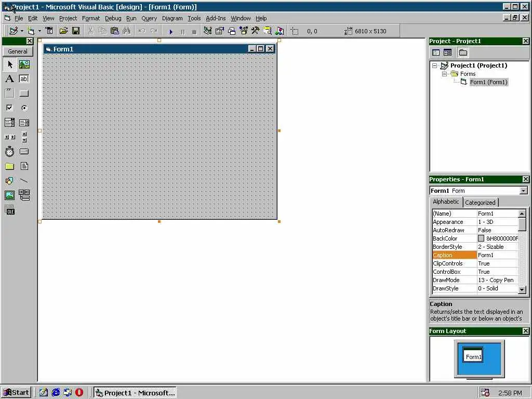Screen dimensions: 532x399
Task: Collapse the Project1 (Project1) tree node
Action: point(435,65)
